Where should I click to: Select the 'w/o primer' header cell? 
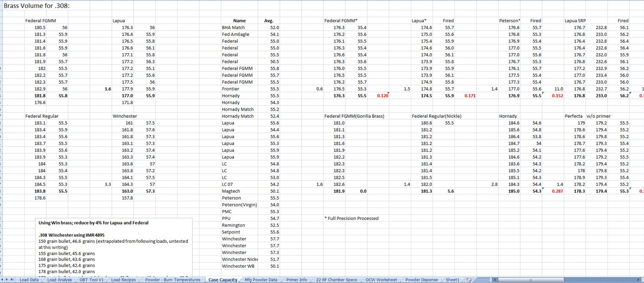click(598, 116)
